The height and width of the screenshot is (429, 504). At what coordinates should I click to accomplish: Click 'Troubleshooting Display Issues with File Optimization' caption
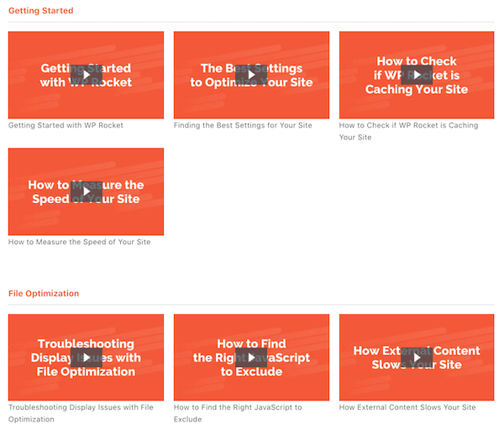click(x=81, y=413)
